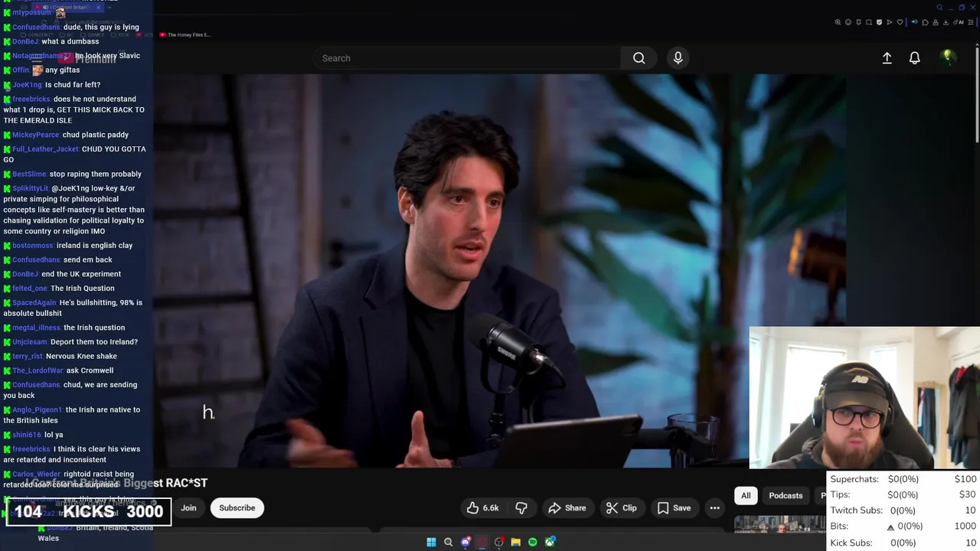Save the video to a playlist
Screen dimensions: 980x551
pos(675,508)
